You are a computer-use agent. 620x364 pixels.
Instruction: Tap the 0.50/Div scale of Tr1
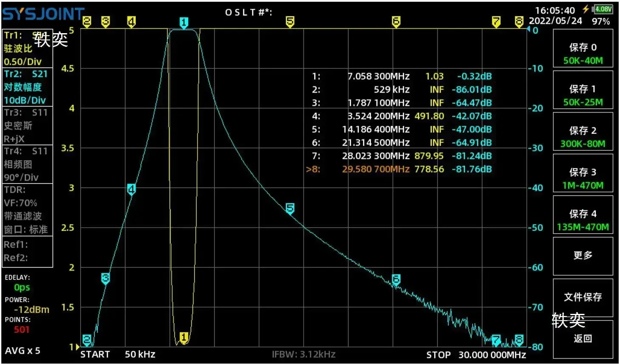[x=23, y=62]
